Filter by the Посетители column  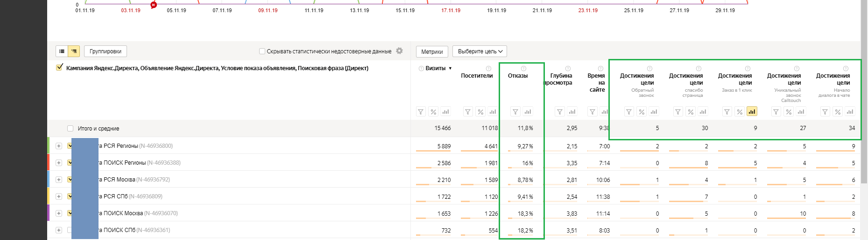tap(468, 111)
